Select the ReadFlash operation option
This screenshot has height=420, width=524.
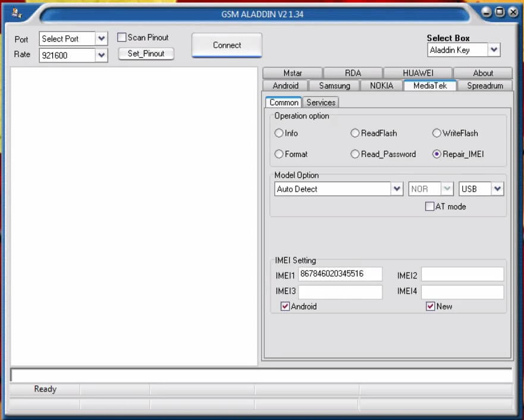(354, 133)
